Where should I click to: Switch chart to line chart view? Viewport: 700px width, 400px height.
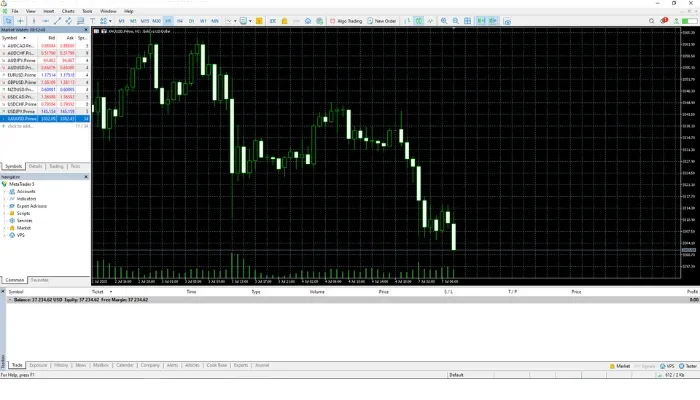click(430, 20)
